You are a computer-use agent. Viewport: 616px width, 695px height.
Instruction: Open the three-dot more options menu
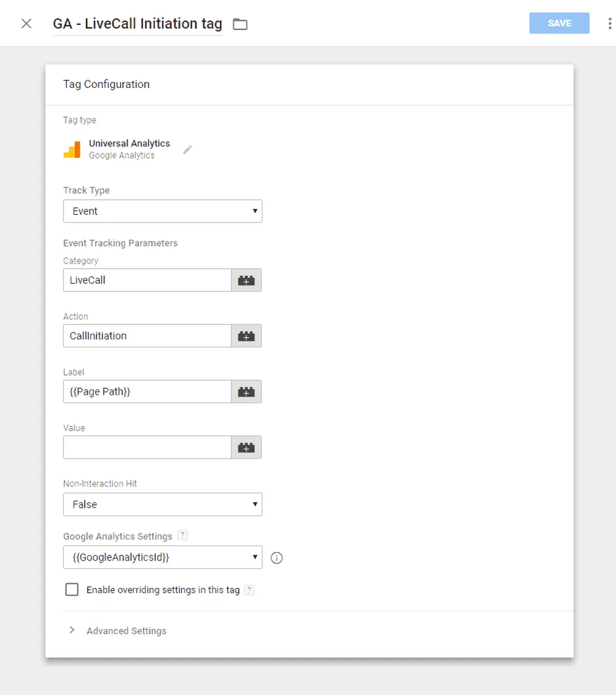pyautogui.click(x=609, y=24)
